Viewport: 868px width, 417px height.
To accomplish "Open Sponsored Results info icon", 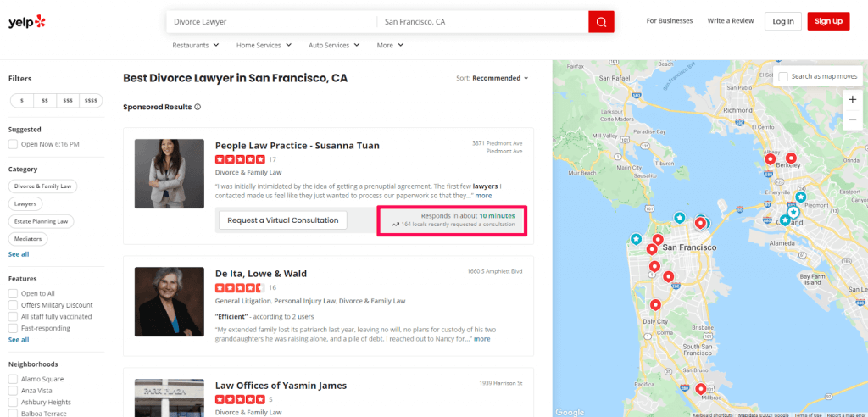I will tap(198, 107).
